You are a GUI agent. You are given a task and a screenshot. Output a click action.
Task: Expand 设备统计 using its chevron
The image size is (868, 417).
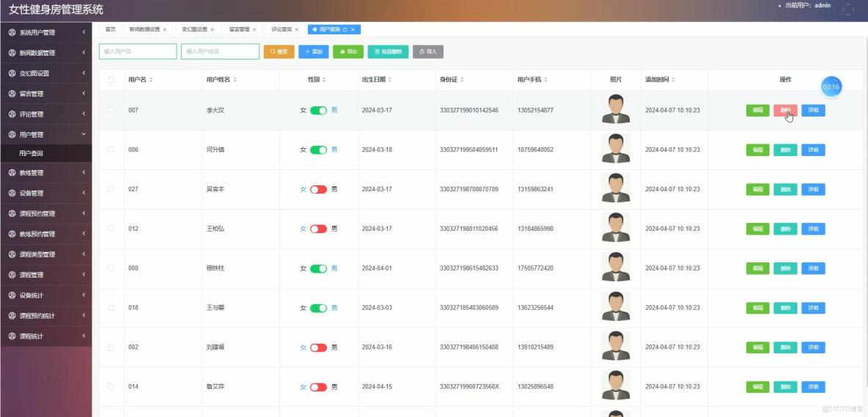(x=84, y=295)
